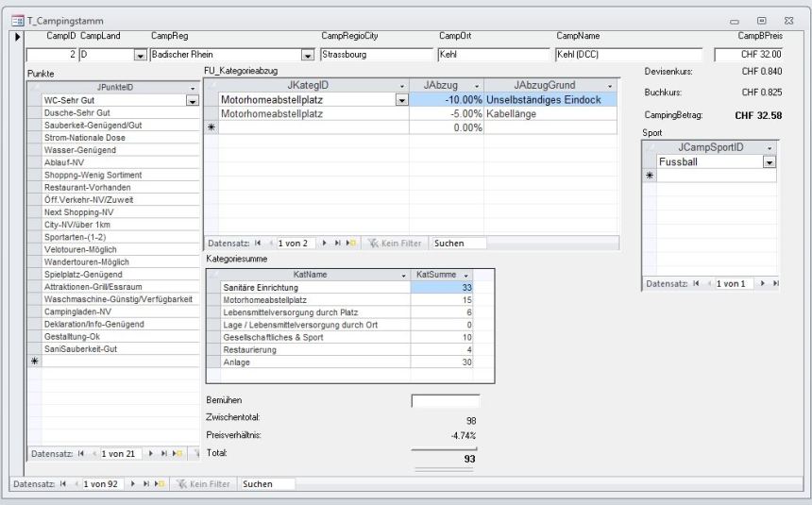Open the CampLand dropdown
This screenshot has height=505, width=812.
[142, 55]
